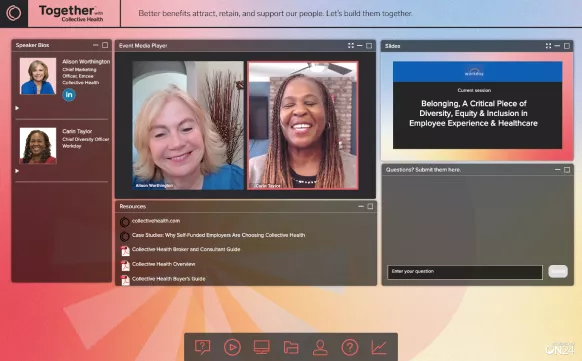The width and height of the screenshot is (582, 361).
Task: Open the slides monitor icon in dock
Action: (x=262, y=348)
